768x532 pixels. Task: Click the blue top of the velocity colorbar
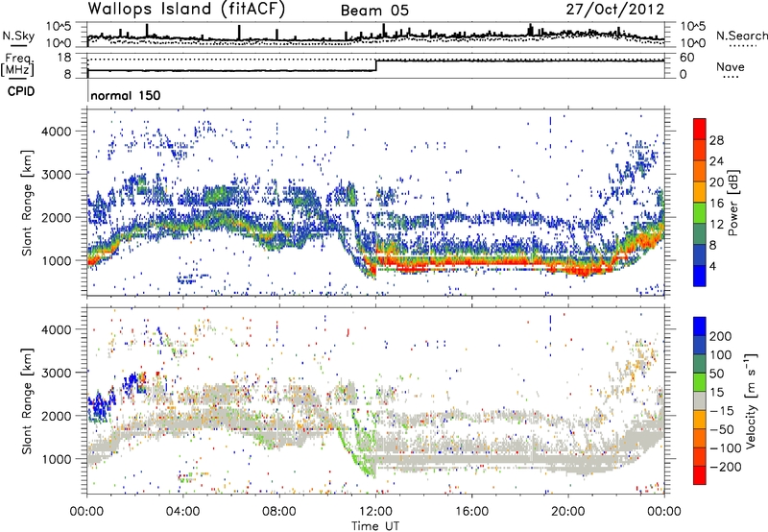700,326
